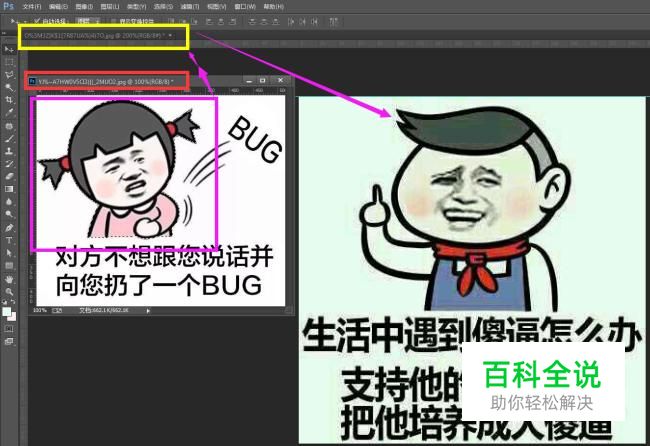Open the status bar info arrow menu

click(148, 310)
